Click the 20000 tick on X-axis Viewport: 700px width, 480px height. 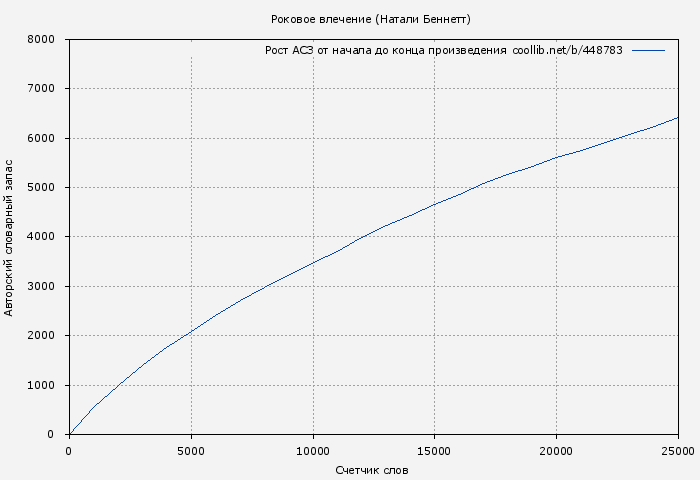(556, 450)
